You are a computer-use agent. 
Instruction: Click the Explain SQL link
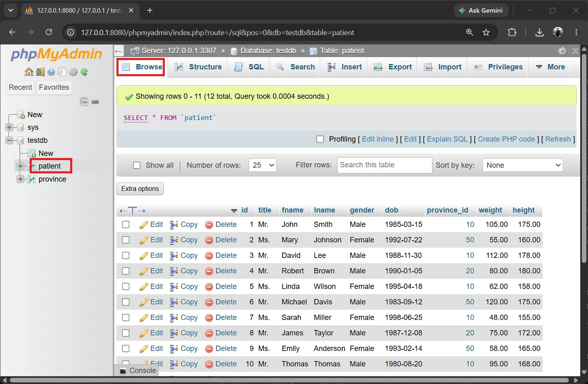(447, 139)
